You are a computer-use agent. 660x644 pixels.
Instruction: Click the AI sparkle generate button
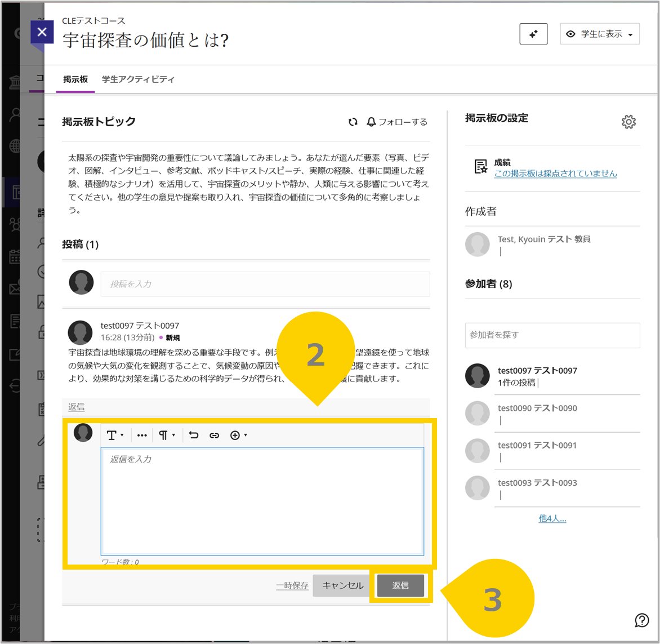pos(533,34)
